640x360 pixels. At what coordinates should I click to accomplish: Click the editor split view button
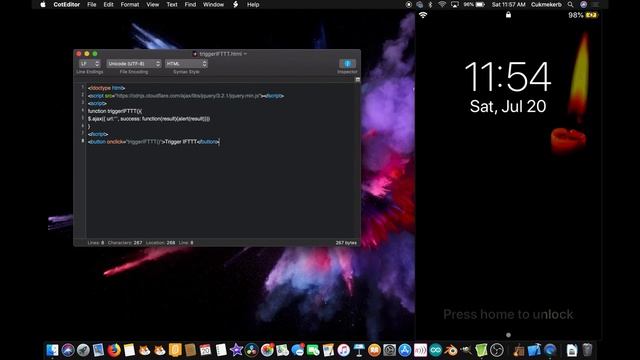[x=358, y=80]
